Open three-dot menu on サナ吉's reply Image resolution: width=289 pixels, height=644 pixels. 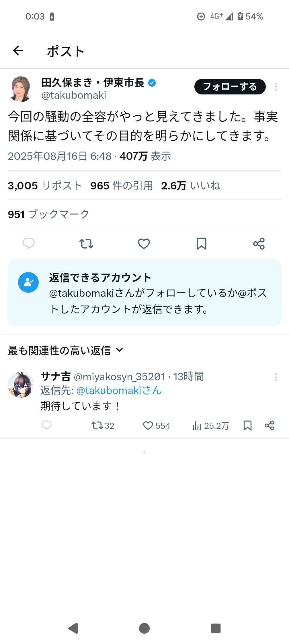(x=276, y=377)
